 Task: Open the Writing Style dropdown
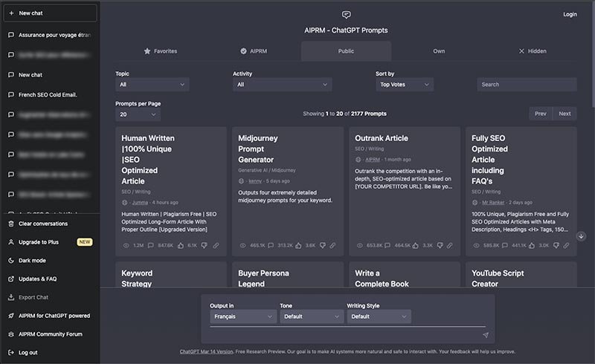(x=379, y=316)
